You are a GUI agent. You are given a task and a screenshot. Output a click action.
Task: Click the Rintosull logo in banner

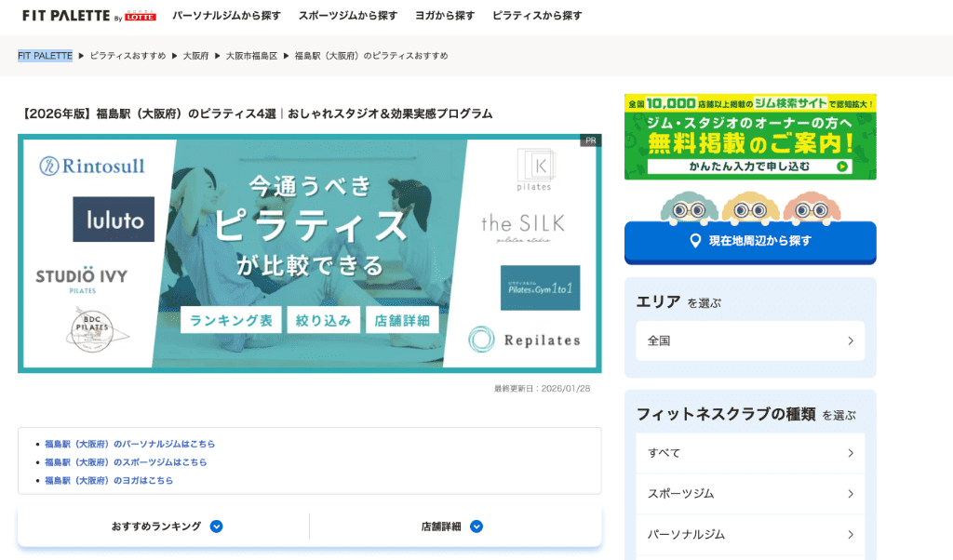pos(92,167)
